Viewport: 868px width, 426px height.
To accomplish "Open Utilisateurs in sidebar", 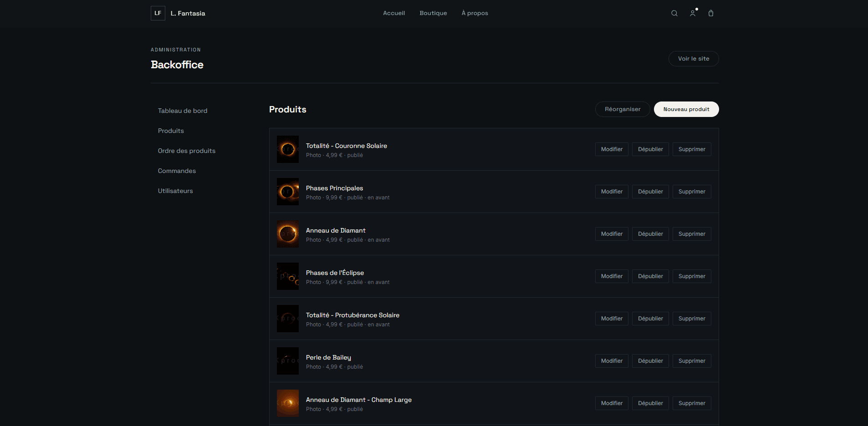I will (x=175, y=191).
